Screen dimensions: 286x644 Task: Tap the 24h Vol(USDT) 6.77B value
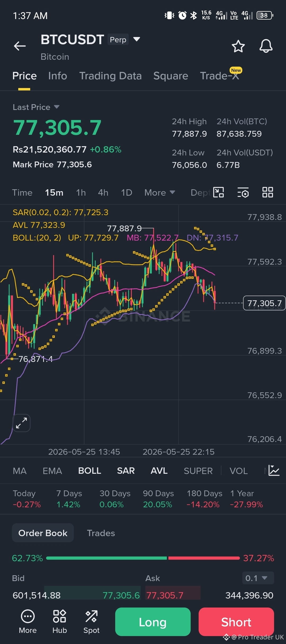click(228, 165)
